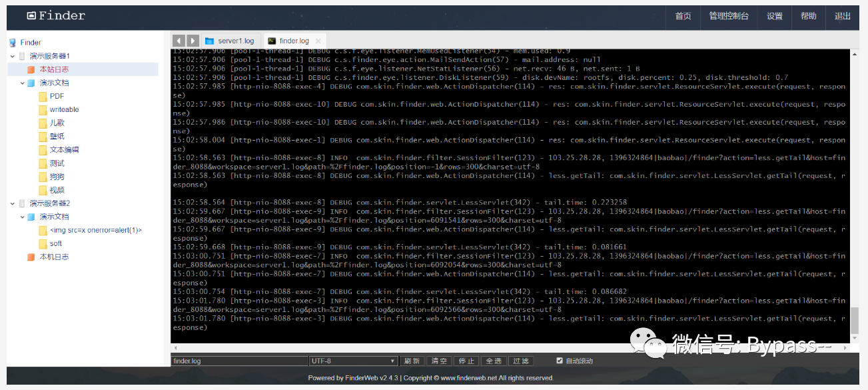Image resolution: width=868 pixels, height=390 pixels.
Task: Open the 管理控制台 menu item
Action: pos(728,16)
